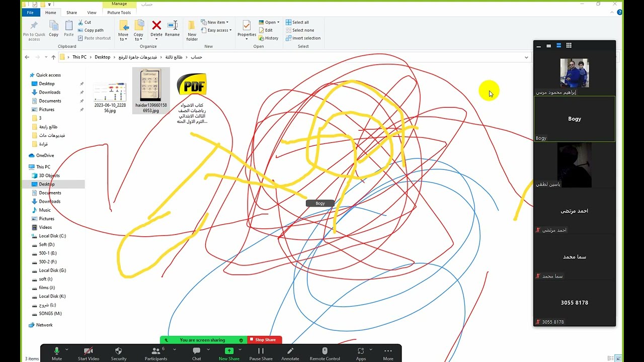Click Paste in ribbon
This screenshot has height=362, width=644.
[x=69, y=29]
